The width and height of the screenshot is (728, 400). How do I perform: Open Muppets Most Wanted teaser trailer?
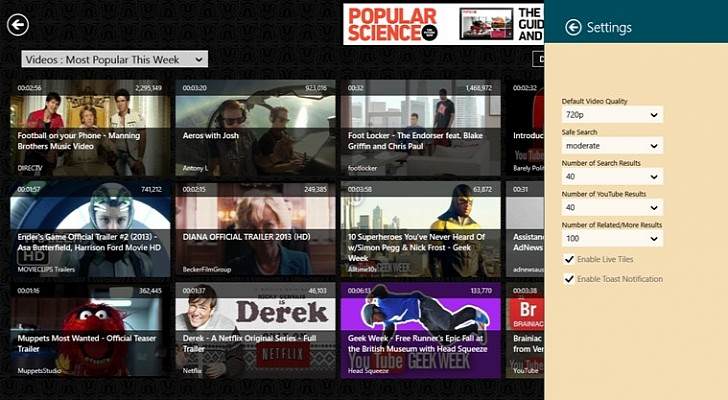click(89, 330)
